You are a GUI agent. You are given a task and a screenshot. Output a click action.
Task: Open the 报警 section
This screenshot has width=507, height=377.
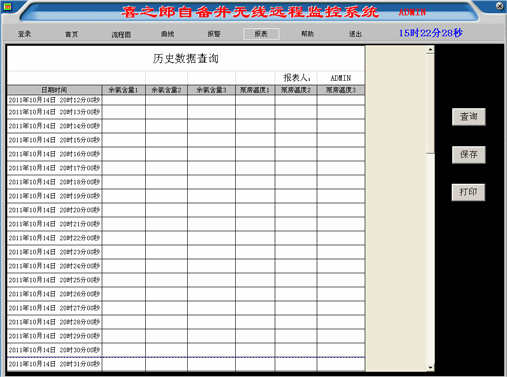pyautogui.click(x=214, y=34)
